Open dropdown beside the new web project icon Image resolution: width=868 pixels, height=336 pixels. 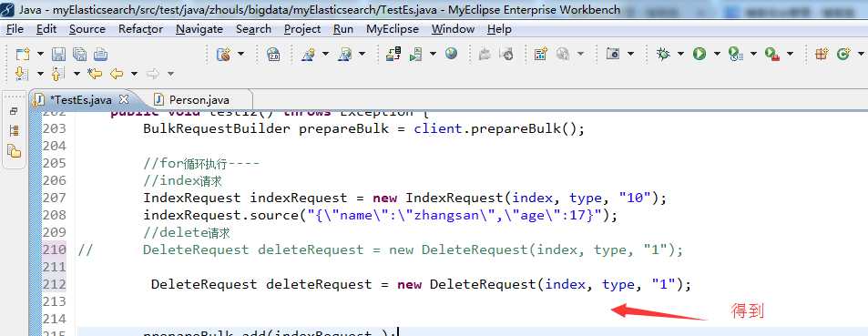coord(240,54)
